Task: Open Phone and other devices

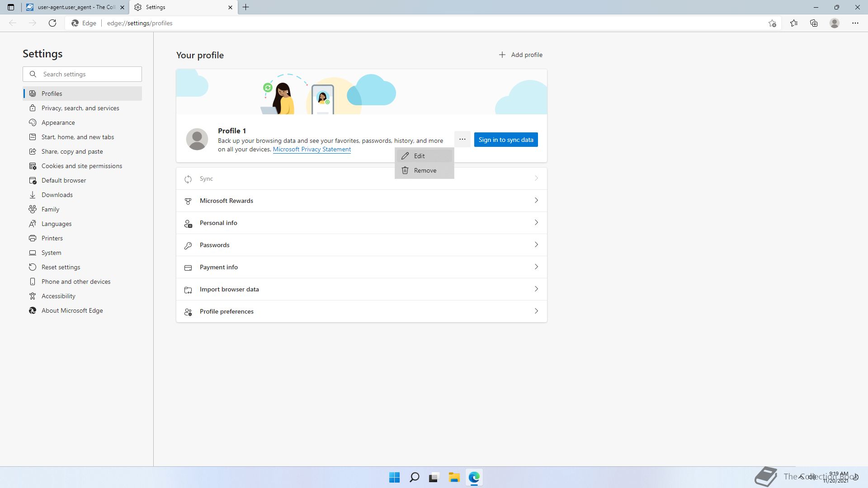Action: click(82, 282)
